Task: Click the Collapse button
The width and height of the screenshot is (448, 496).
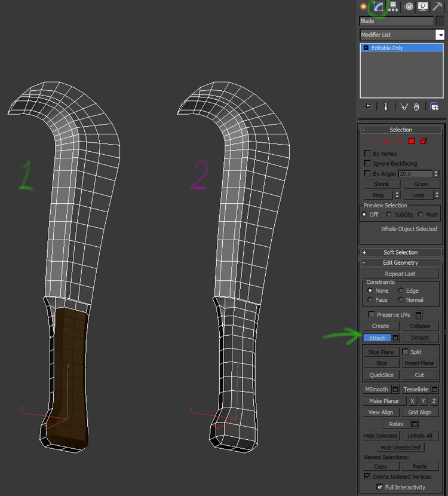Action: tap(420, 326)
